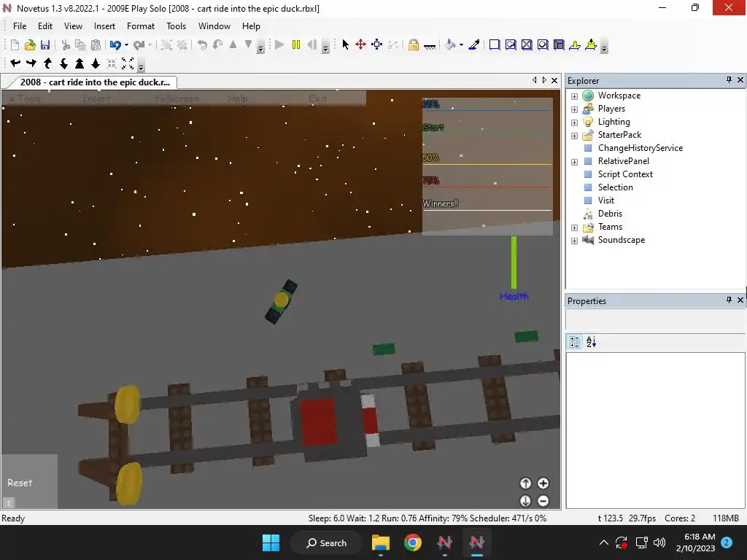Open the File menu
Screen dimensions: 747x560
pos(20,26)
